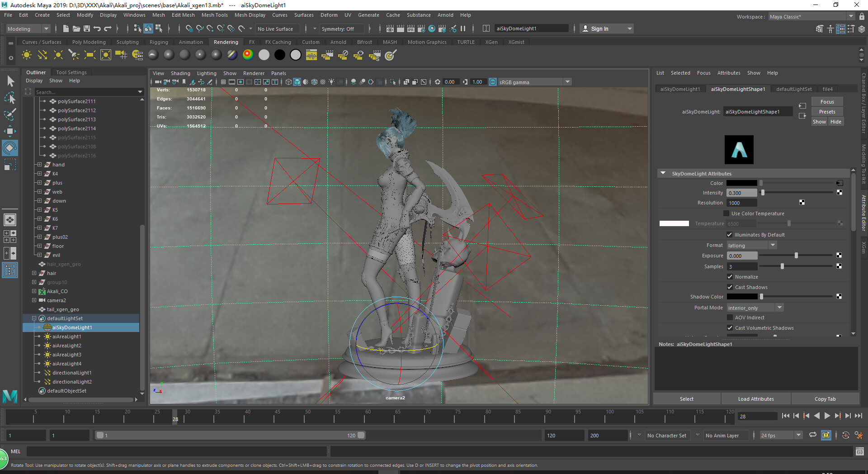Viewport: 868px width, 474px height.
Task: Enable the AOV Indirect checkbox
Action: [730, 318]
